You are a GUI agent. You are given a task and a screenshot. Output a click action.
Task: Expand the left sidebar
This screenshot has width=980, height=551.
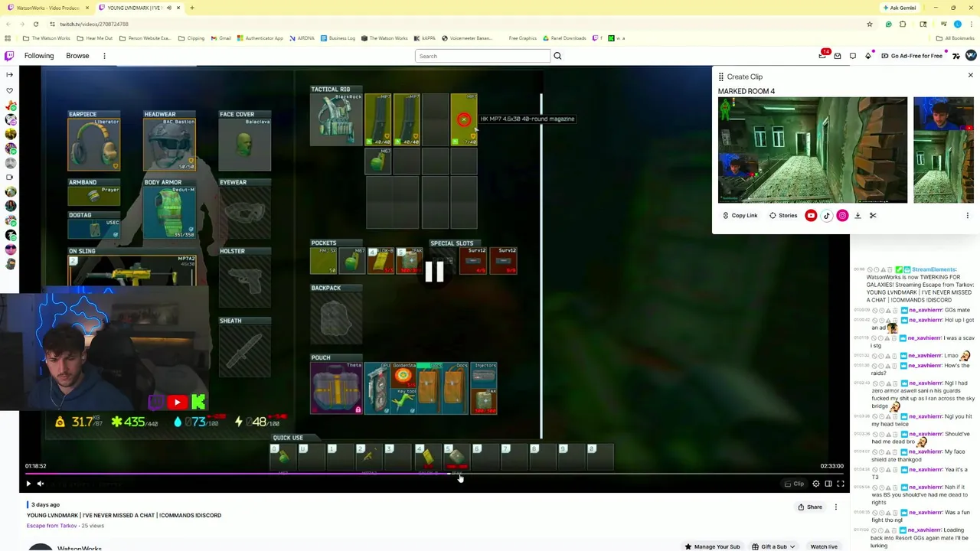pyautogui.click(x=9, y=74)
